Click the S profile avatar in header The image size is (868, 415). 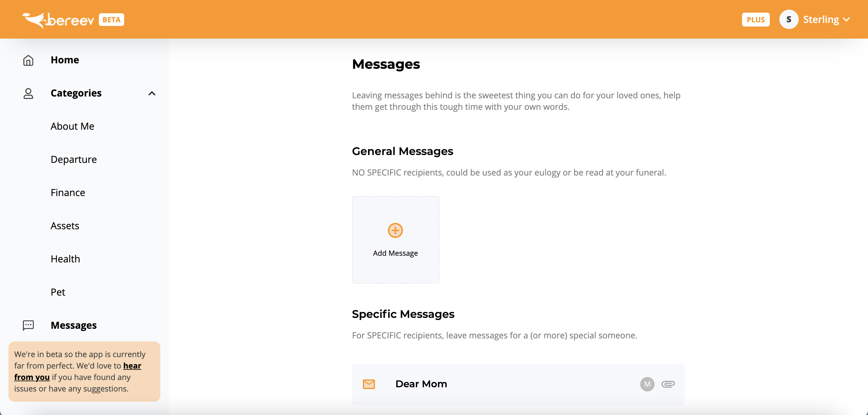[788, 20]
